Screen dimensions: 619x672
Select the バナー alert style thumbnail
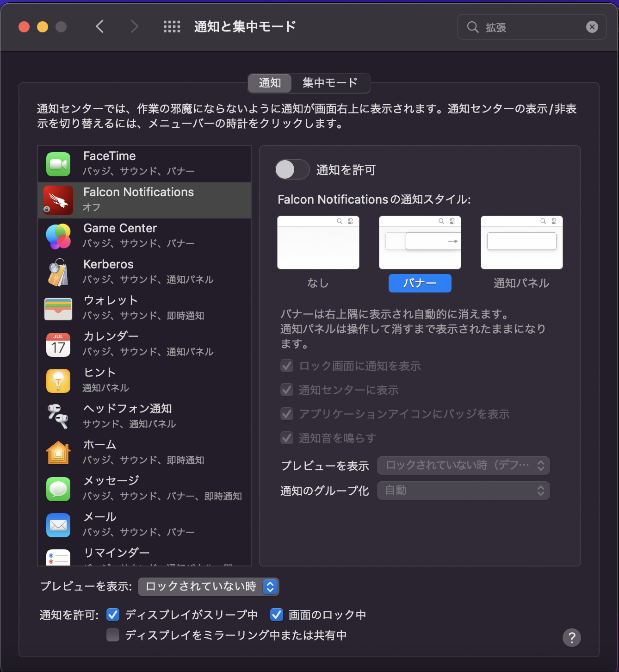pos(420,243)
